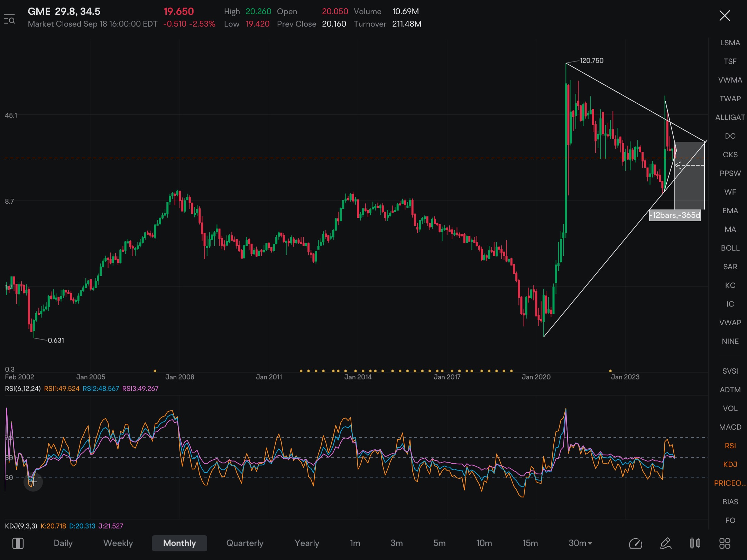Toggle the TWAP indicator

pyautogui.click(x=730, y=99)
